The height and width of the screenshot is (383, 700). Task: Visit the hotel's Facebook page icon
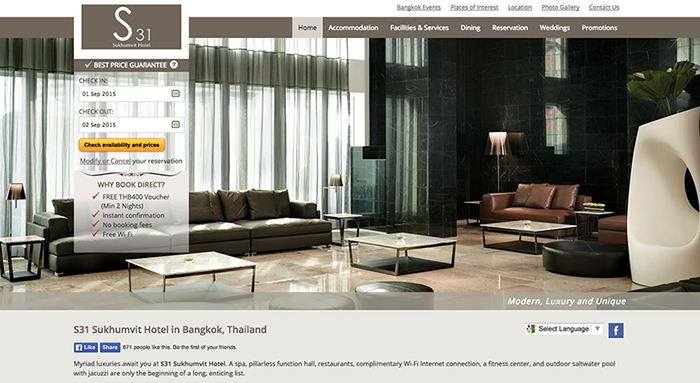(616, 330)
